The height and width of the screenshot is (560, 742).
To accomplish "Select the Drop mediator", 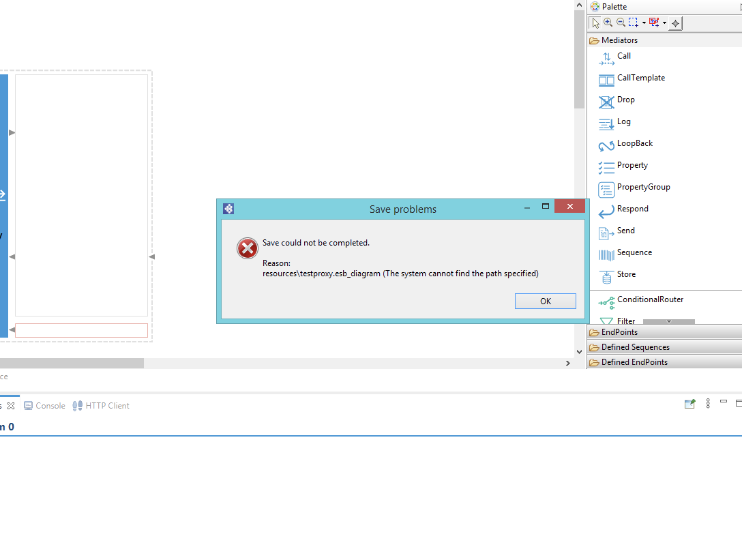I will [624, 100].
